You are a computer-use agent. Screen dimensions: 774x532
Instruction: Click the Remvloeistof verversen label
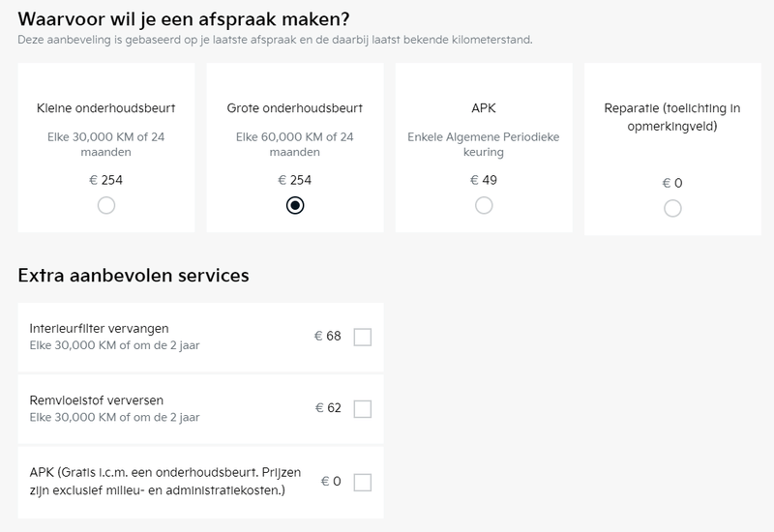tap(96, 400)
